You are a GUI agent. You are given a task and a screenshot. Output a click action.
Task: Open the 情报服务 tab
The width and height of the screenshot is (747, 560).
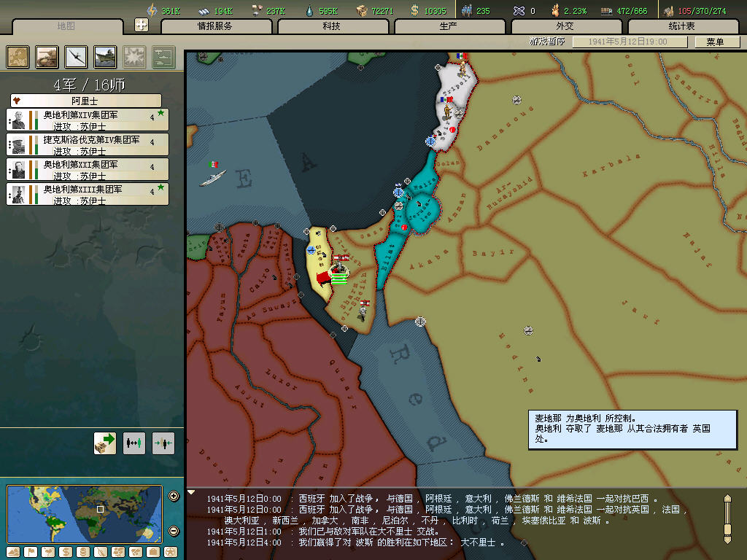(x=216, y=26)
